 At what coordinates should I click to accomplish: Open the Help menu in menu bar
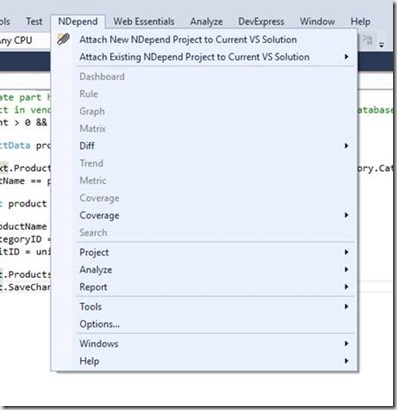[360, 22]
